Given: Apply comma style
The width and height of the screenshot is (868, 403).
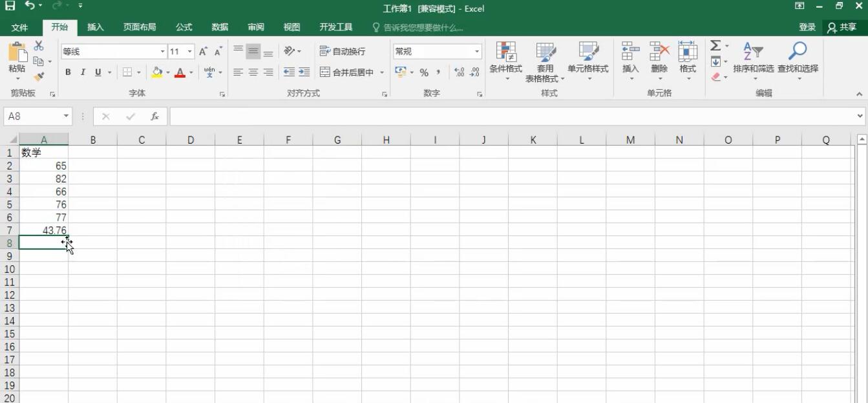Looking at the screenshot, I should pos(438,72).
